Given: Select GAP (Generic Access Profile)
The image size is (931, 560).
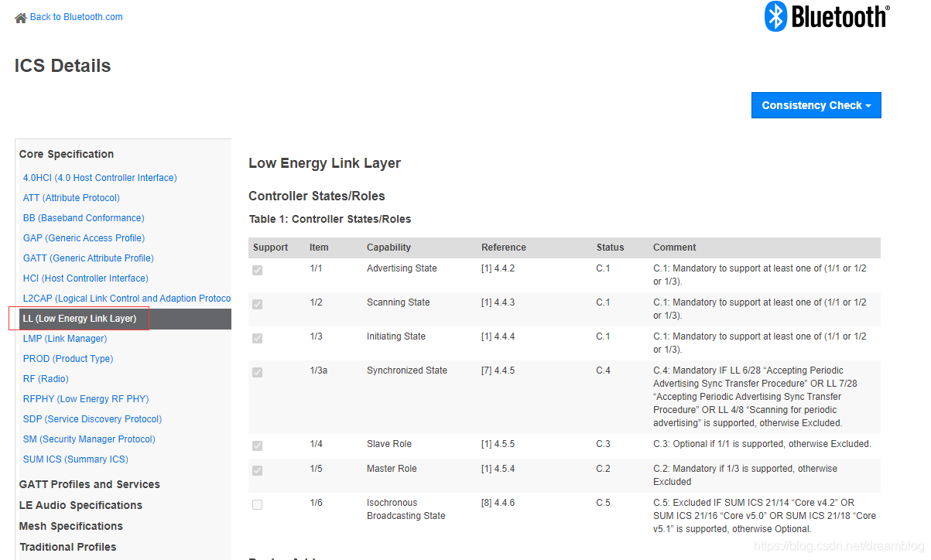Looking at the screenshot, I should [84, 238].
